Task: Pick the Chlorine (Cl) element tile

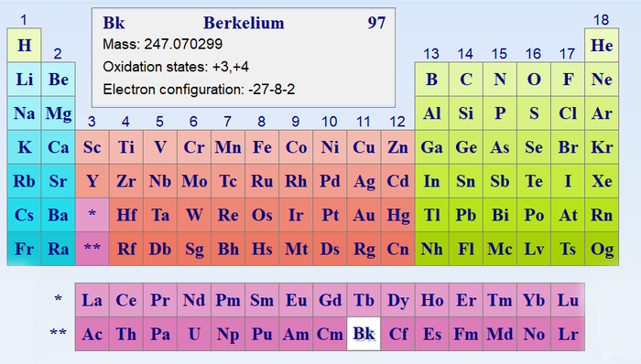Action: tap(568, 113)
